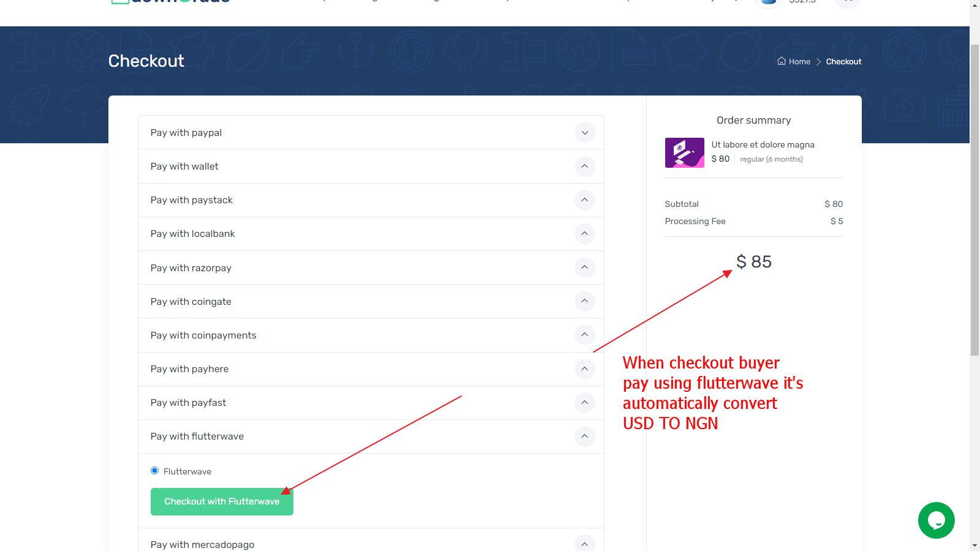Screen dimensions: 980x551
Task: Click the Pay with coingate label
Action: (191, 302)
